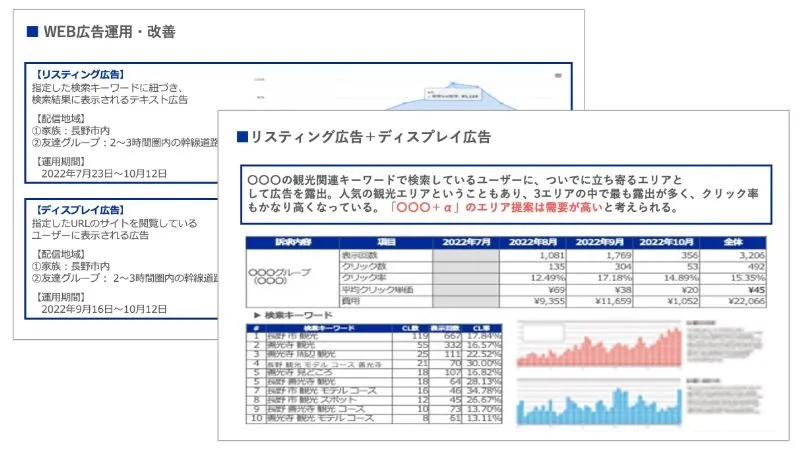Viewport: 800px width, 449px height.
Task: Click the 項目 header cell
Action: point(386,242)
